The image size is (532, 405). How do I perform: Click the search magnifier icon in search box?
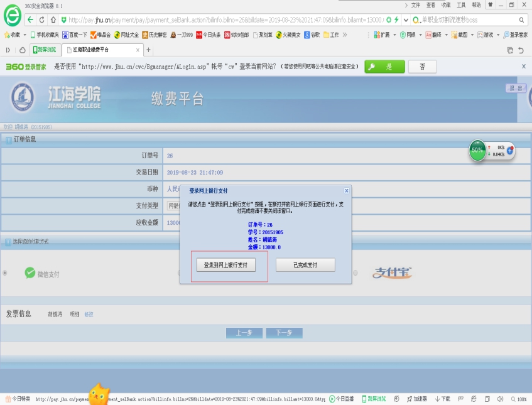coord(523,20)
